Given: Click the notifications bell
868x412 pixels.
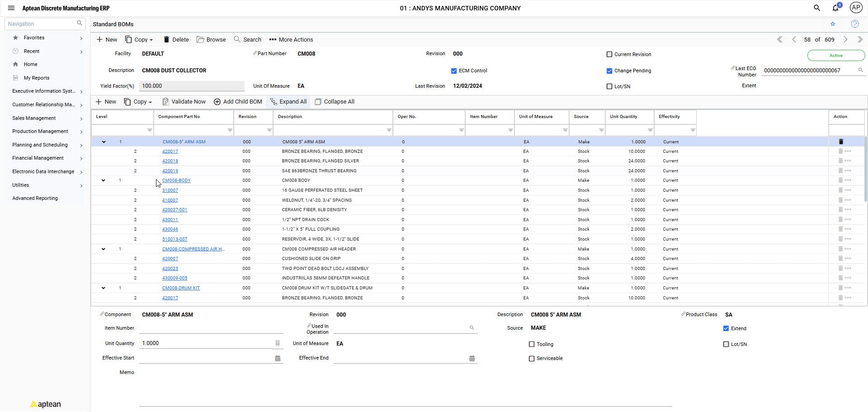Looking at the screenshot, I should (x=835, y=8).
